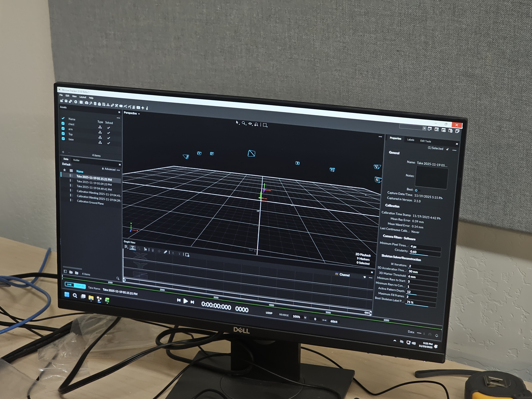
Task: Uncheck the chest asset checkbox
Action: point(63,123)
